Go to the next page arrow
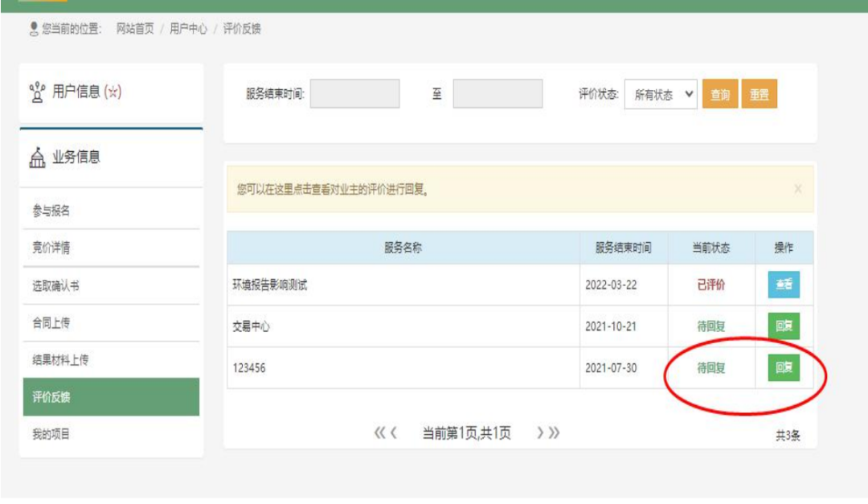 click(x=540, y=432)
